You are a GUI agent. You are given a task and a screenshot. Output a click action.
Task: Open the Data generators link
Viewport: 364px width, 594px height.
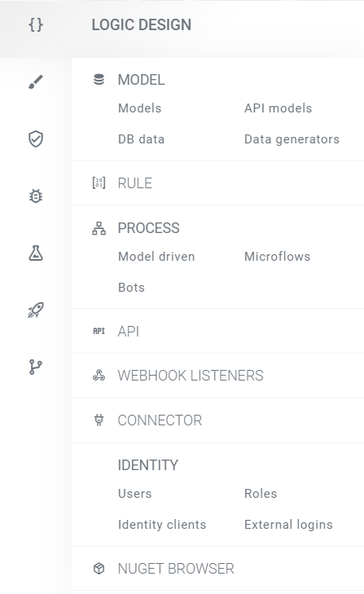click(x=292, y=139)
